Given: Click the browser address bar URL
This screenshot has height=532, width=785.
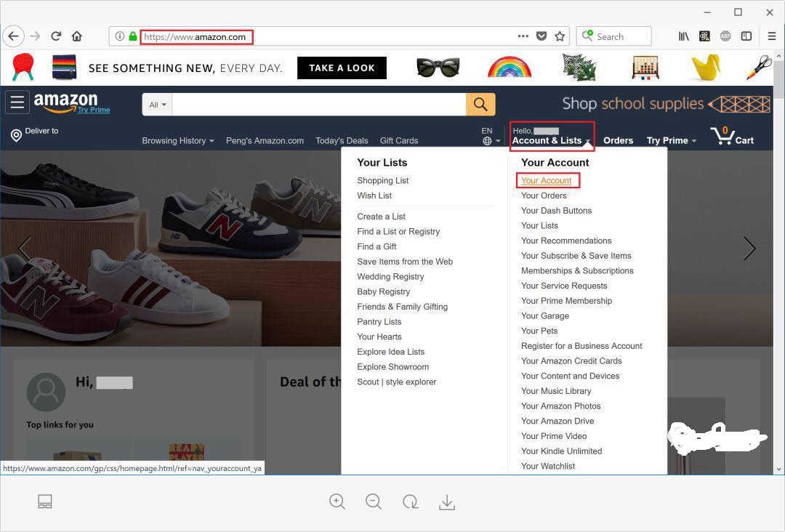Looking at the screenshot, I should (195, 36).
